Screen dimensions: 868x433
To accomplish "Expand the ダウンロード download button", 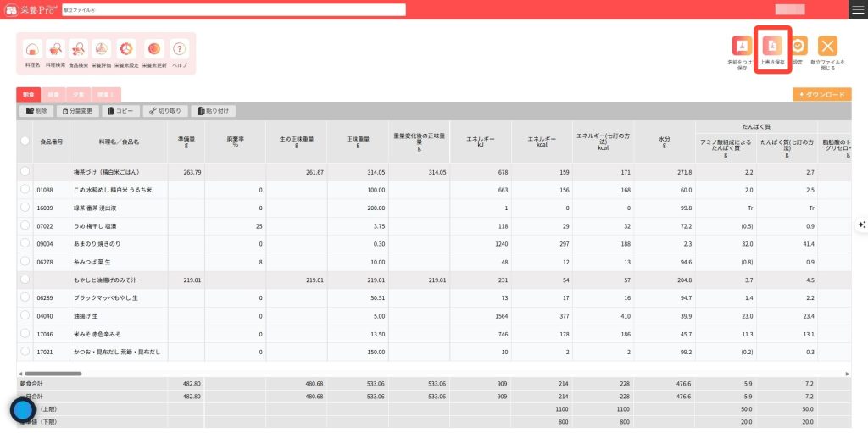I will (821, 95).
